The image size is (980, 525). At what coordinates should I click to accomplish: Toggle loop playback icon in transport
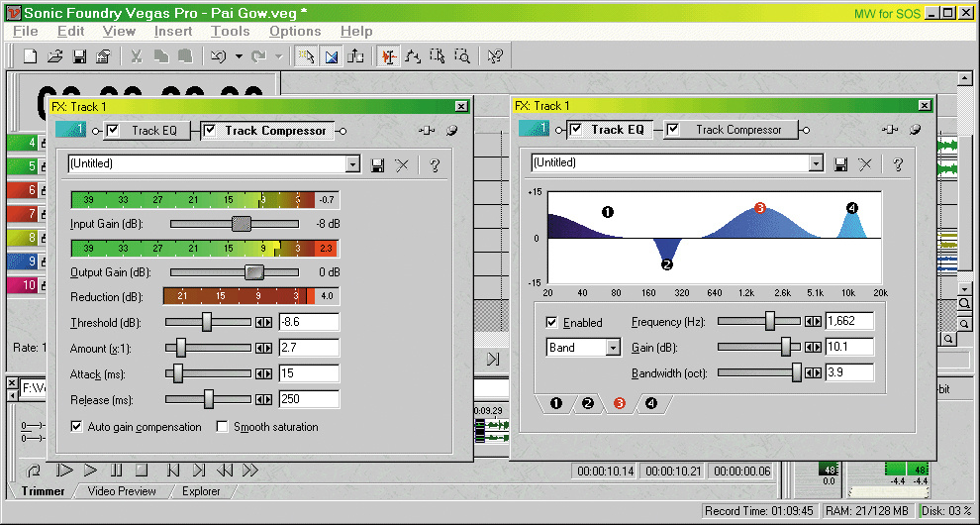(x=35, y=471)
